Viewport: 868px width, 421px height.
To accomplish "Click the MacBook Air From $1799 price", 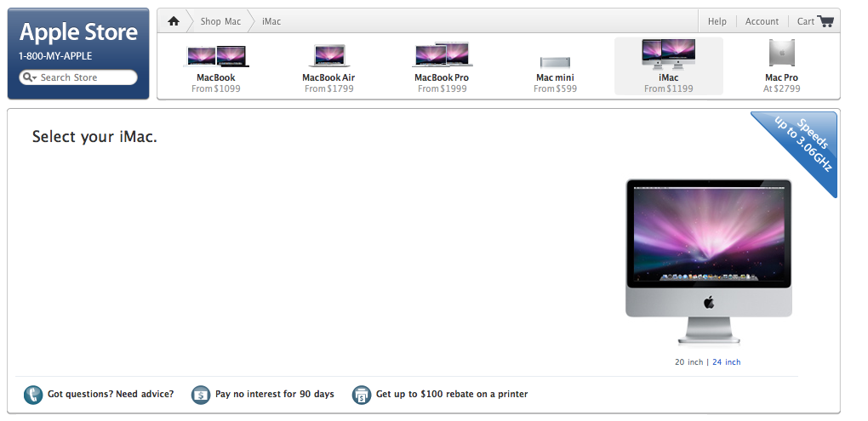I will click(x=328, y=88).
